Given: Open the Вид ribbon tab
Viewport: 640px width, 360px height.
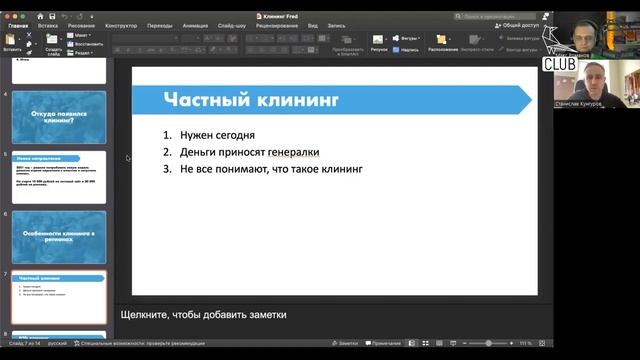Looking at the screenshot, I should click(313, 26).
